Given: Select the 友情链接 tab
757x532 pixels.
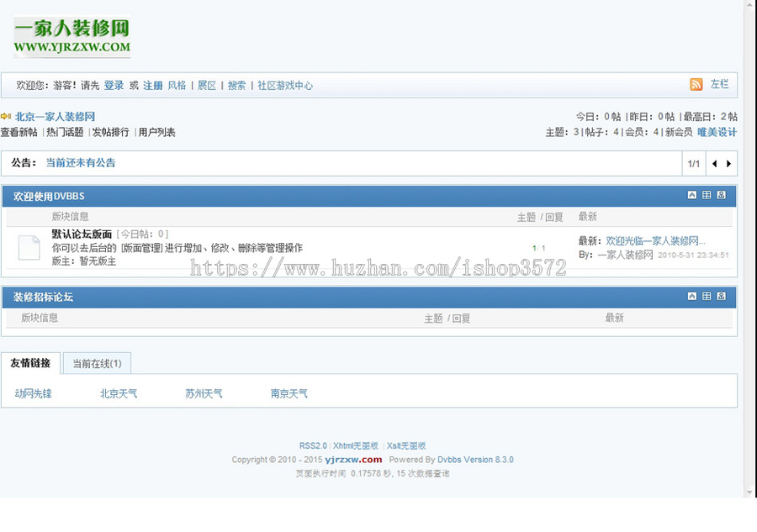Looking at the screenshot, I should coord(32,363).
